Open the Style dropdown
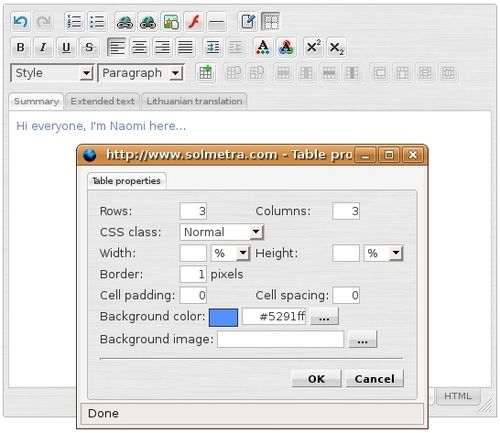The width and height of the screenshot is (500, 433). (53, 73)
